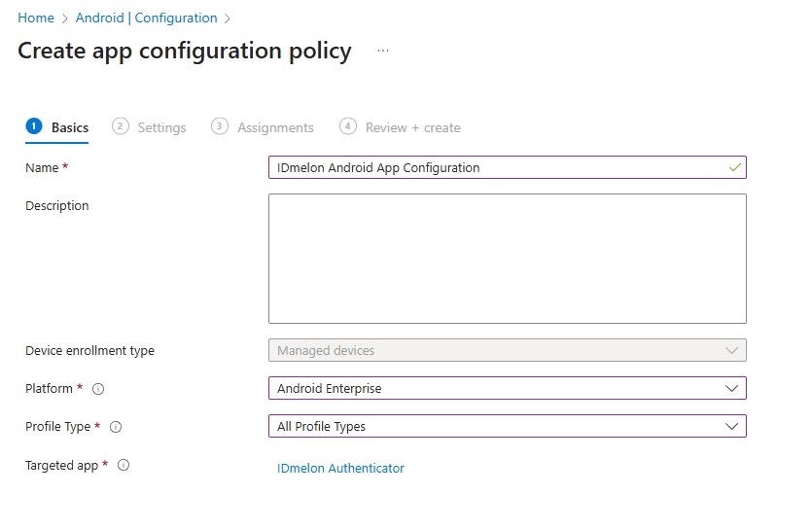Click the info icon beside Profile Type
812x529 pixels.
click(x=116, y=427)
